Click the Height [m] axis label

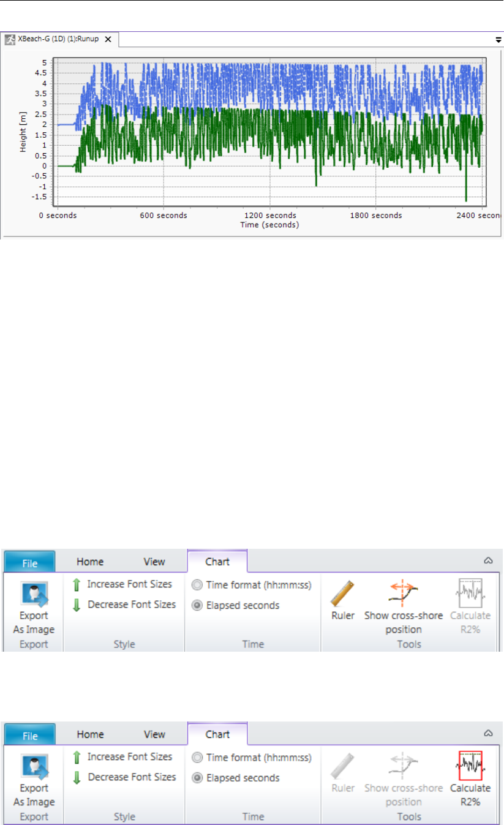click(x=23, y=132)
